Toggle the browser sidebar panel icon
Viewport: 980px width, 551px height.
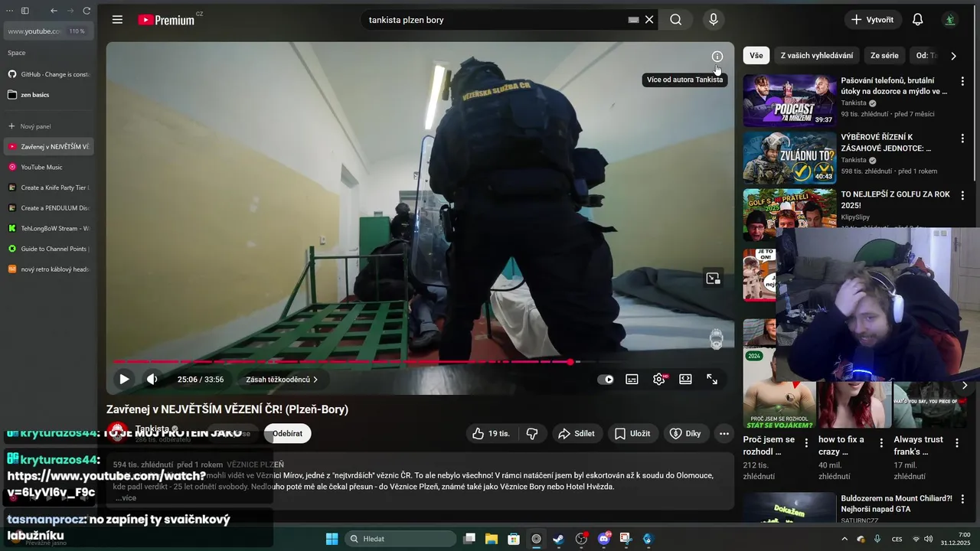tap(24, 11)
